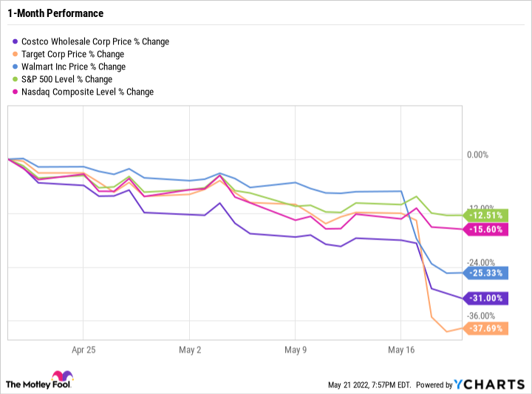Viewport: 532px width, 394px height.
Task: Select Walmart Inc Price % Change label
Action: coord(75,67)
